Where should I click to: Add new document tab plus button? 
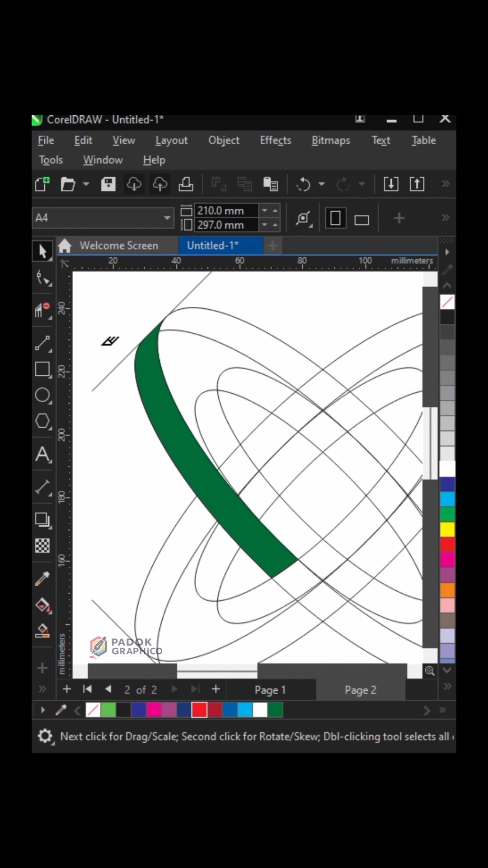(x=272, y=245)
